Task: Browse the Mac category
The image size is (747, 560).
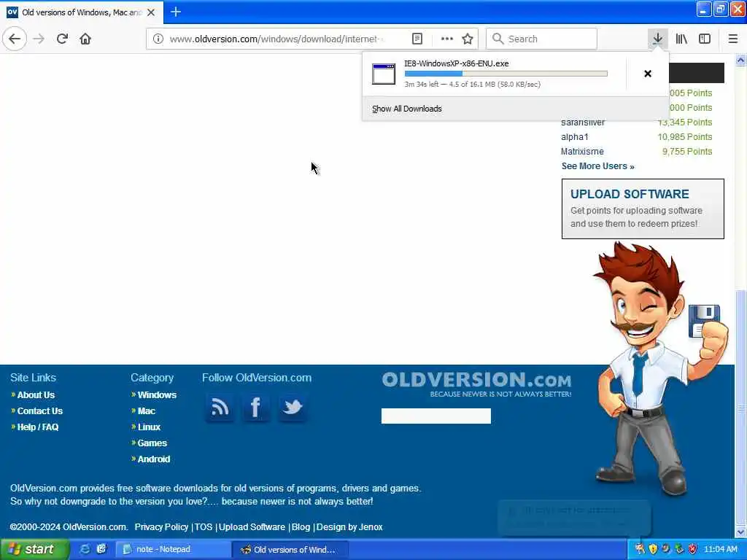Action: coord(146,411)
